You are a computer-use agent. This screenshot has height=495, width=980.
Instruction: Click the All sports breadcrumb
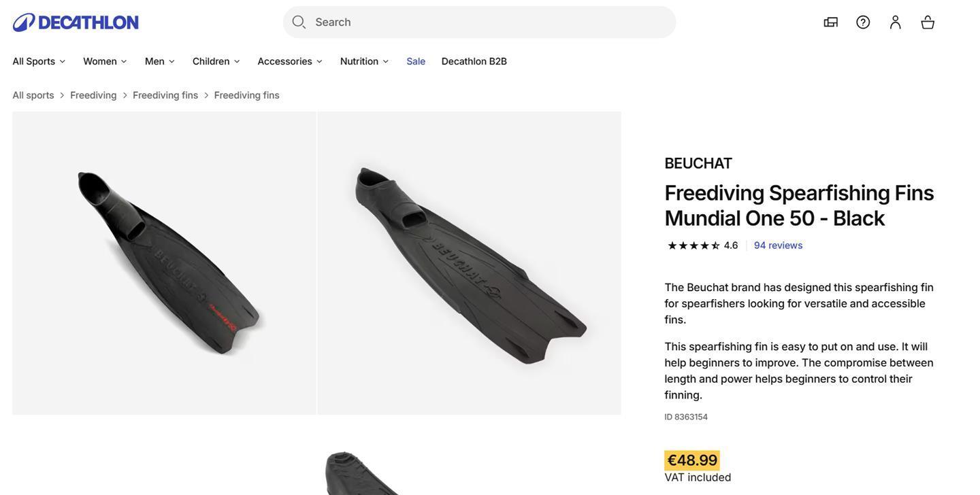coord(33,95)
